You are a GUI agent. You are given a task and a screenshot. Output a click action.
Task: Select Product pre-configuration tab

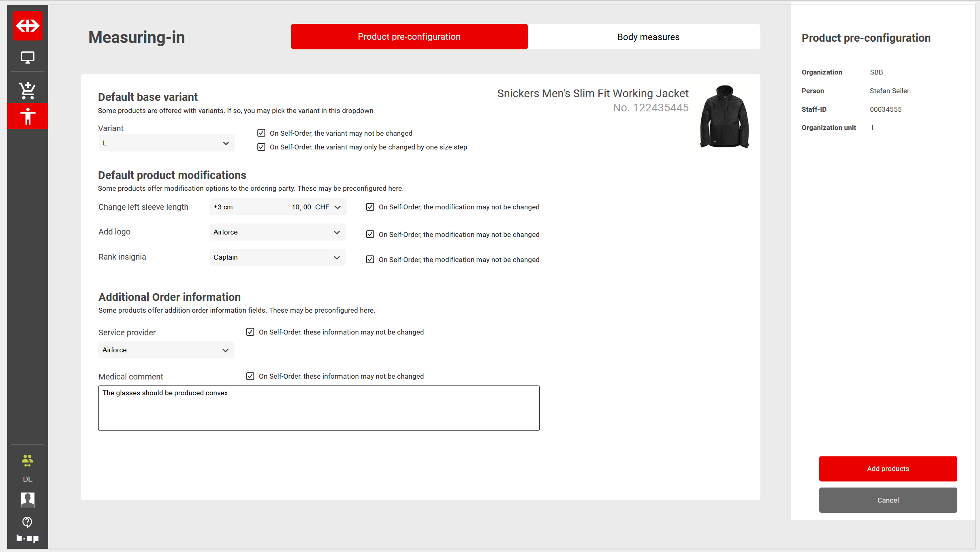click(x=409, y=37)
